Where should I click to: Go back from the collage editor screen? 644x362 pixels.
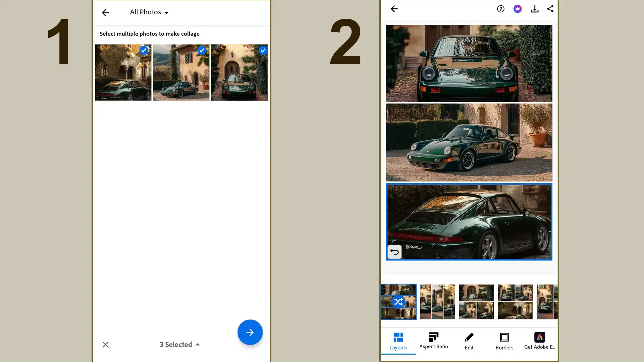click(394, 9)
